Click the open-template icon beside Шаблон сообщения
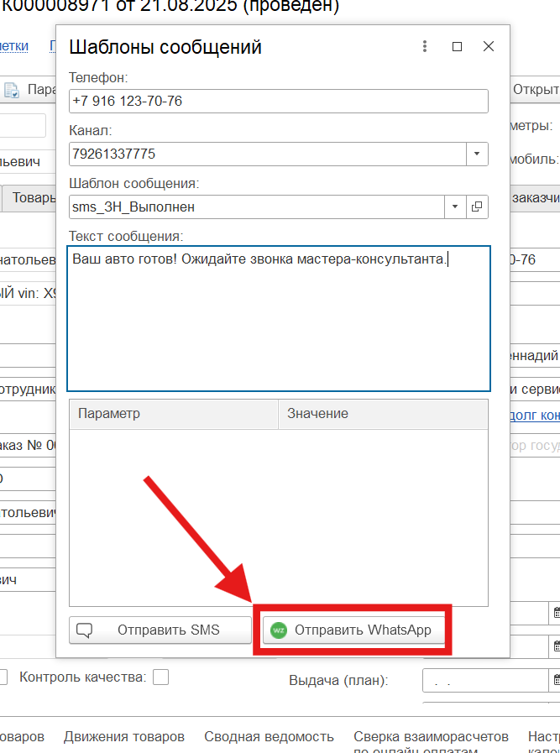 point(477,207)
